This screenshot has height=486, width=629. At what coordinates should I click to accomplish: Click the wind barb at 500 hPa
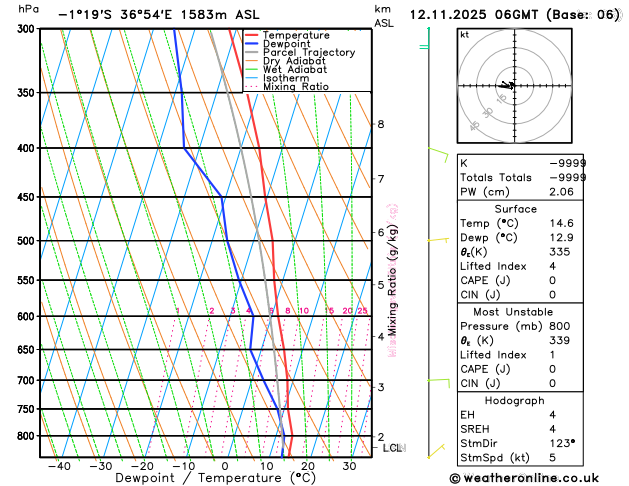[438, 240]
